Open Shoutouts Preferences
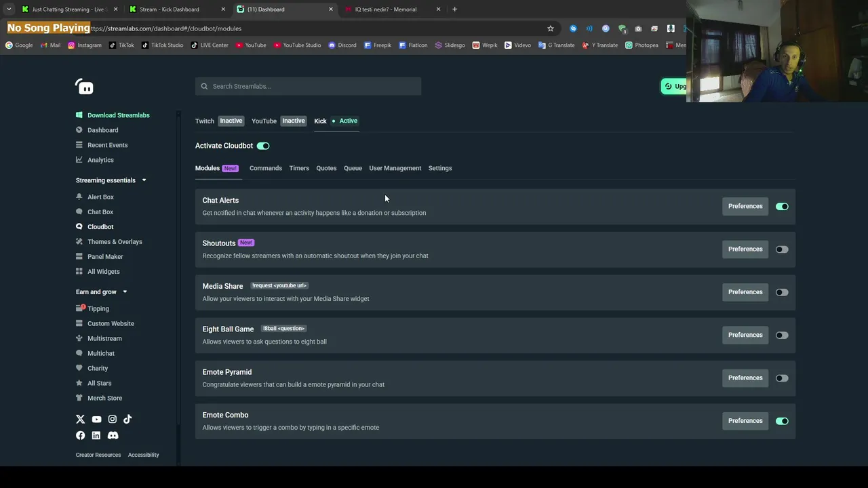This screenshot has height=488, width=868. click(745, 249)
